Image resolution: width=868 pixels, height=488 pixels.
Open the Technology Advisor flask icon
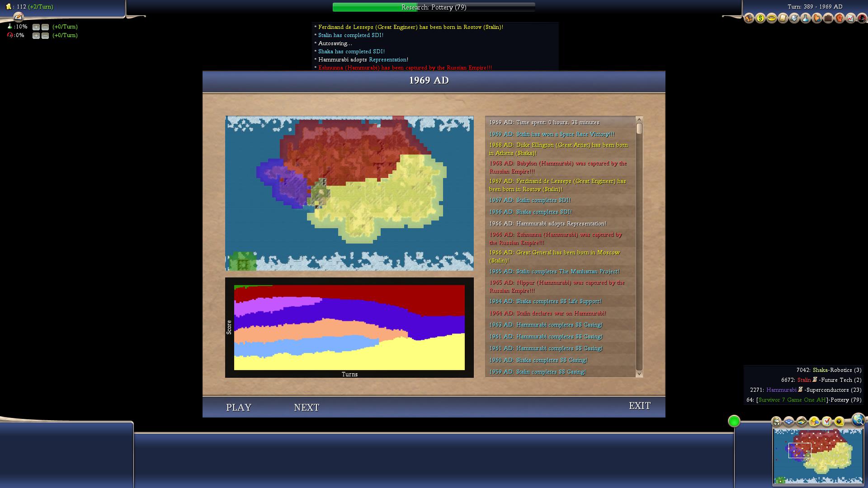(806, 18)
